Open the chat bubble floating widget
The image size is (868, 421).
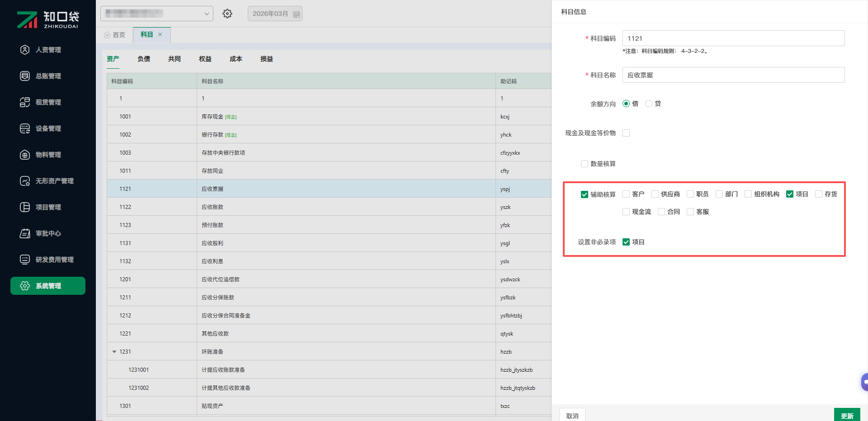point(865,382)
